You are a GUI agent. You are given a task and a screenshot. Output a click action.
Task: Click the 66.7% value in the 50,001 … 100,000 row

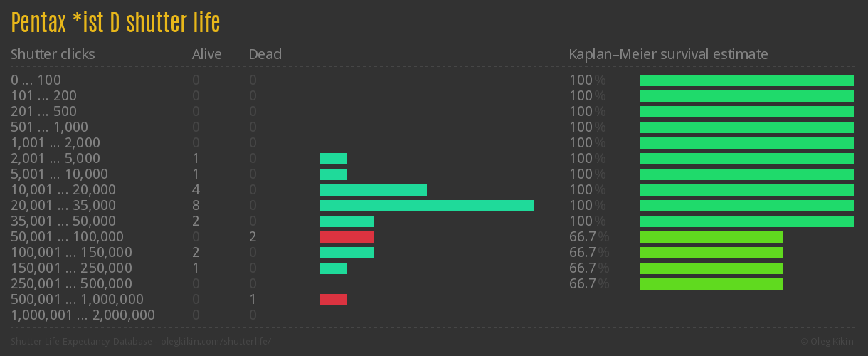[588, 237]
